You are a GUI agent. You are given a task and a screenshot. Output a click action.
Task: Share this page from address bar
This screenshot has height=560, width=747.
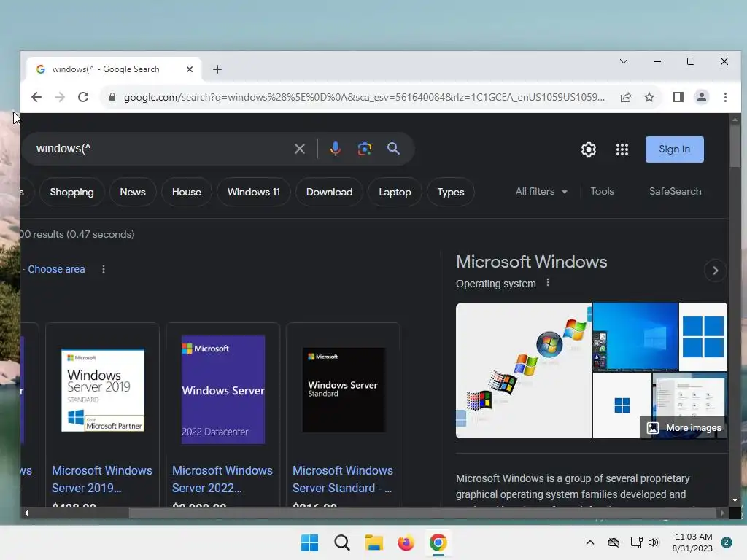click(625, 97)
